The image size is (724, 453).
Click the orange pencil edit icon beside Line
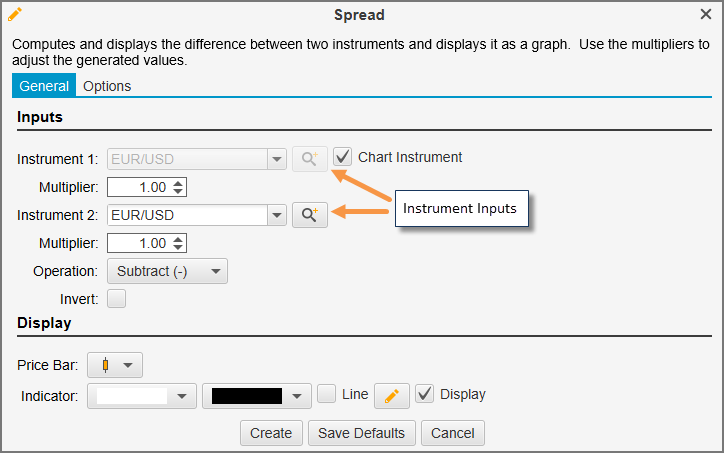pyautogui.click(x=392, y=396)
